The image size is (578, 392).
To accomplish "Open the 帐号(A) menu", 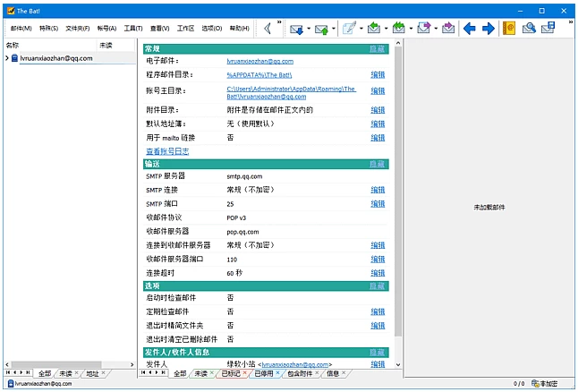I will (x=106, y=29).
